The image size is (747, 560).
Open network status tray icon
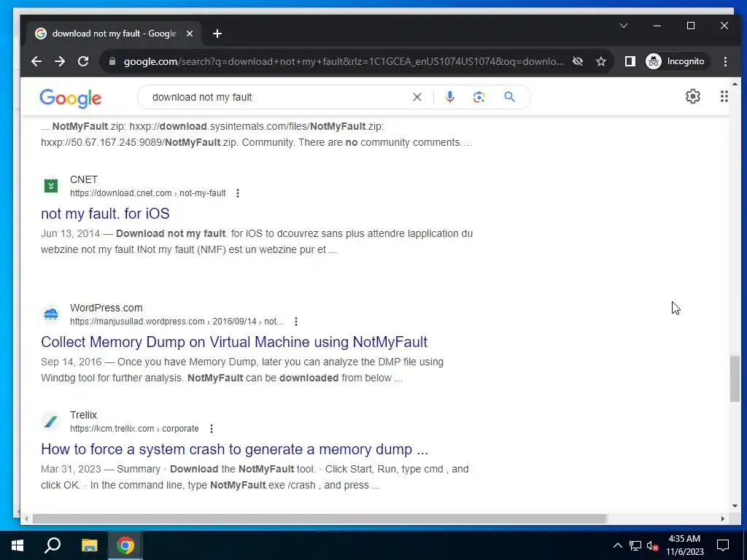(635, 545)
